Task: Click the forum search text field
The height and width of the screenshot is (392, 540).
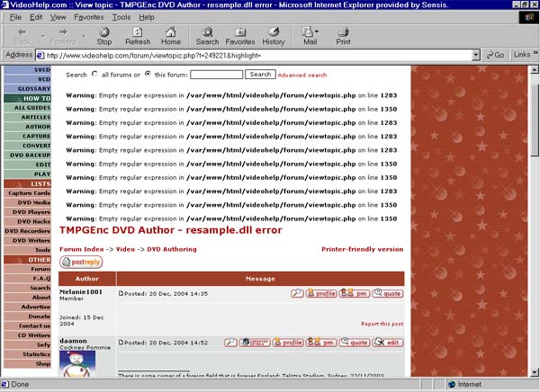Action: click(216, 75)
